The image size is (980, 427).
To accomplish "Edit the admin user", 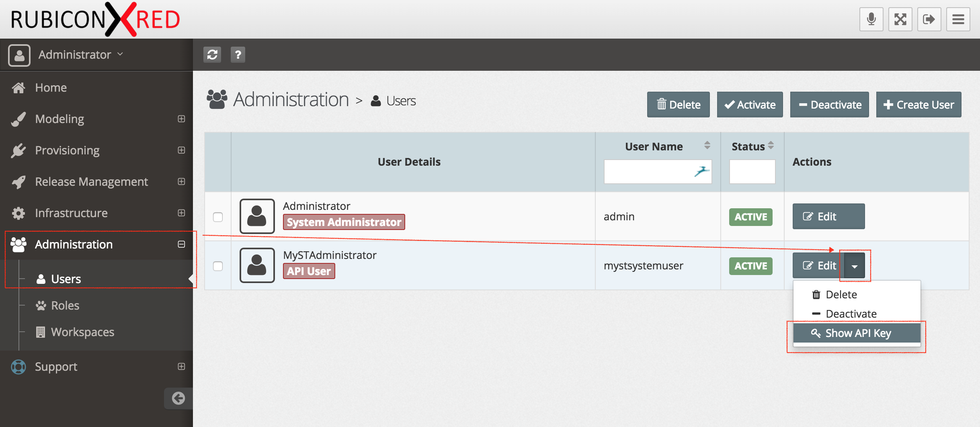I will pyautogui.click(x=828, y=217).
